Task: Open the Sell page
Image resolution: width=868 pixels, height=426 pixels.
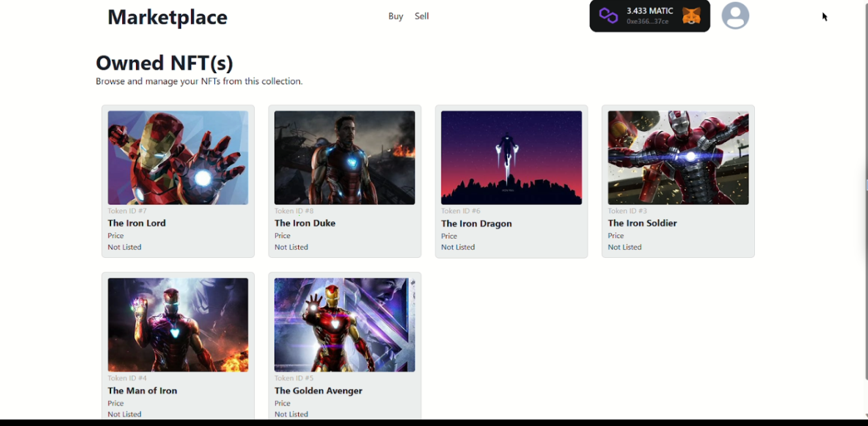Action: point(422,16)
